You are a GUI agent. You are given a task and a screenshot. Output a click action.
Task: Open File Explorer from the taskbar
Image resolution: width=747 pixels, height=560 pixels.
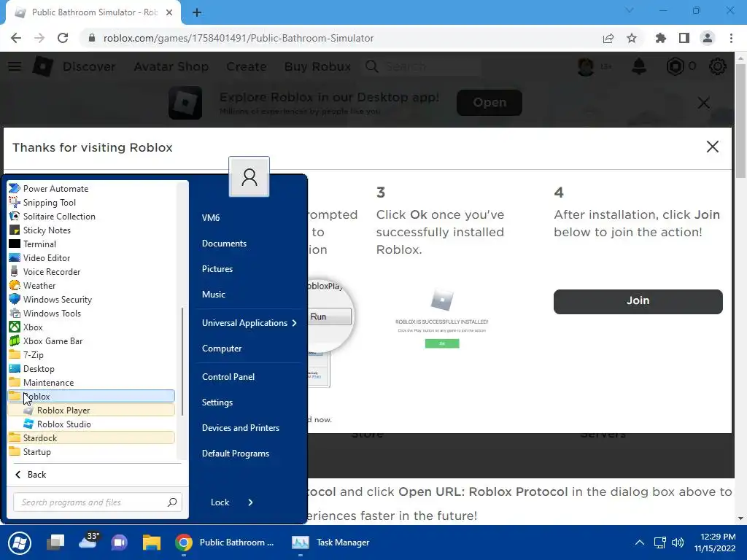click(152, 542)
